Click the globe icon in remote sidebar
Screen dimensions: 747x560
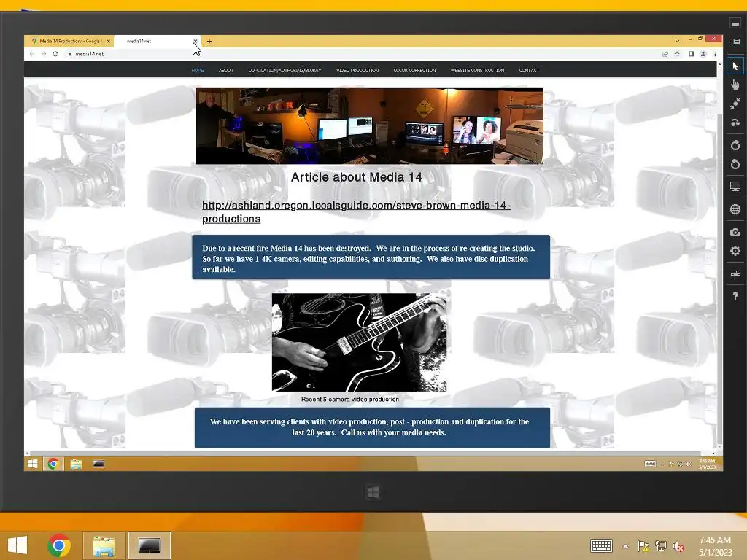point(735,209)
